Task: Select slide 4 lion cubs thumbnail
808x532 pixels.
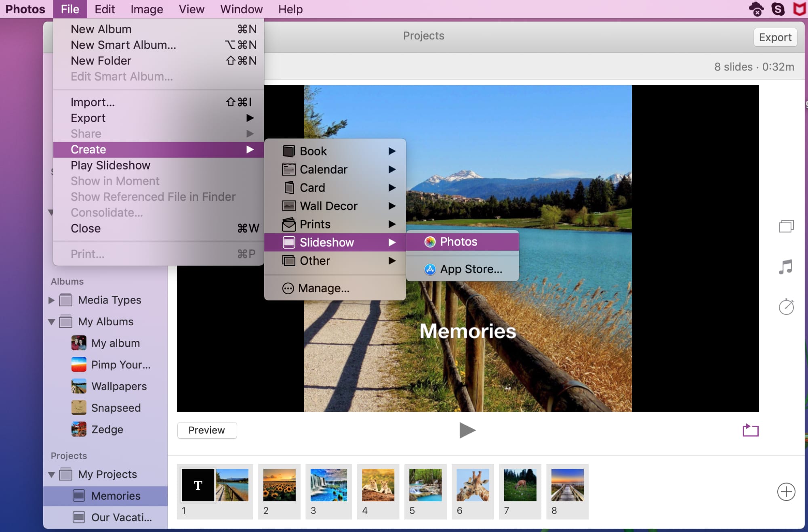Action: [378, 485]
